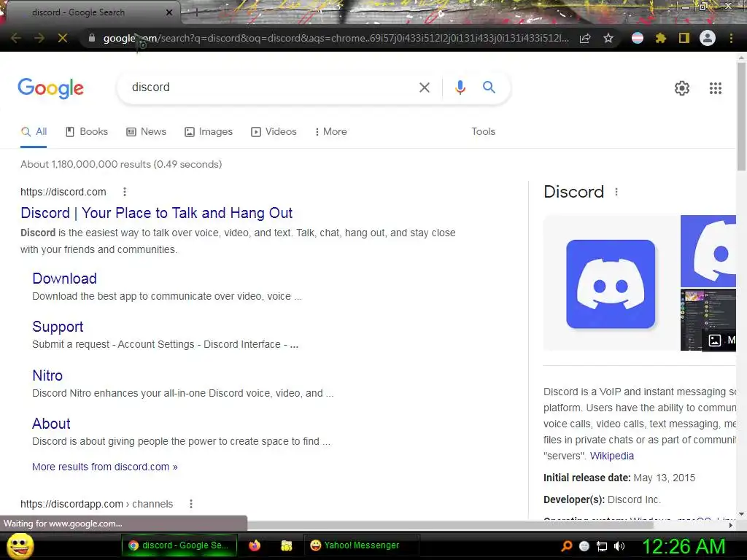Screen dimensions: 747x560
Task: Open the Nitro sitelink
Action: click(47, 376)
